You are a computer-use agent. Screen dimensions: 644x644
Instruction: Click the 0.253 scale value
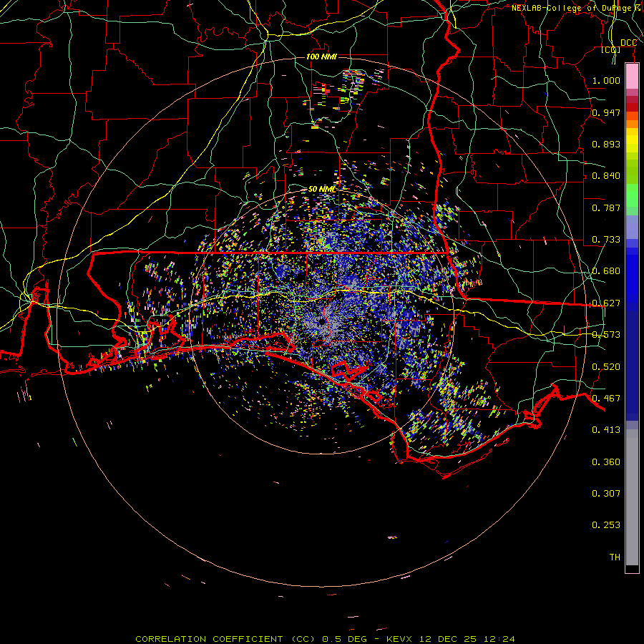pyautogui.click(x=606, y=525)
